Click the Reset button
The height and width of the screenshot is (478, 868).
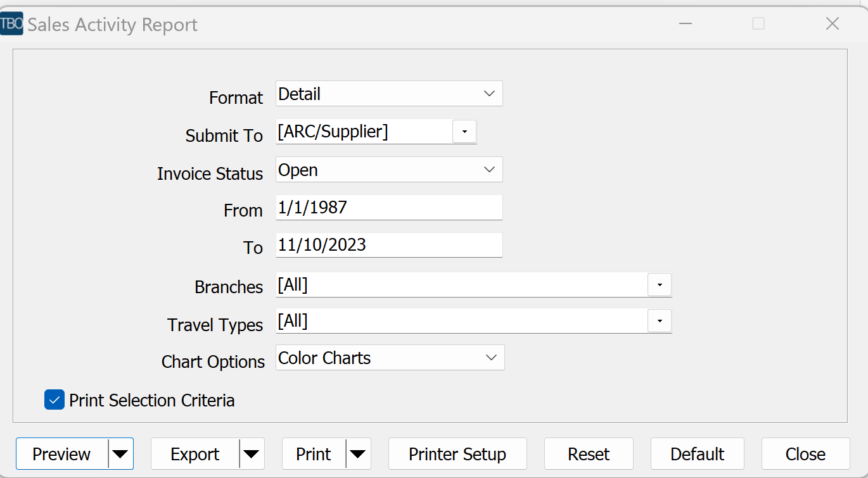[589, 454]
